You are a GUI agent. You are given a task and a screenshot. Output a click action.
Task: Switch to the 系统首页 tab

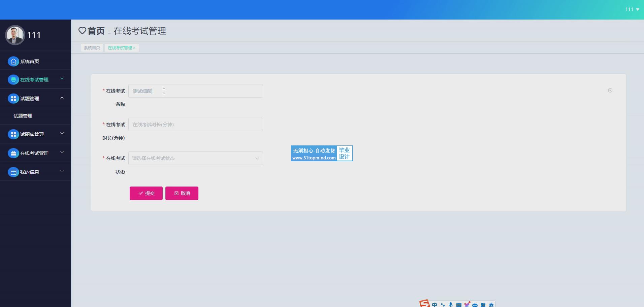92,47
